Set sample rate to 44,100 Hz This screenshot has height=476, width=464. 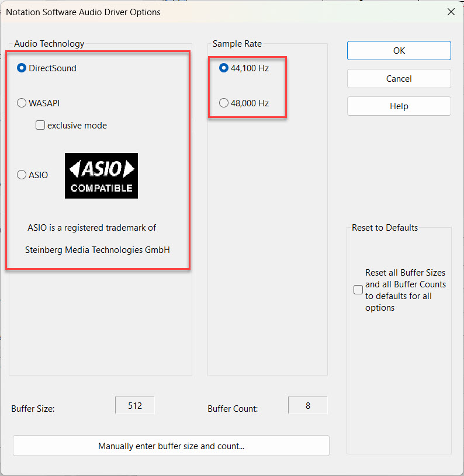[x=223, y=68]
